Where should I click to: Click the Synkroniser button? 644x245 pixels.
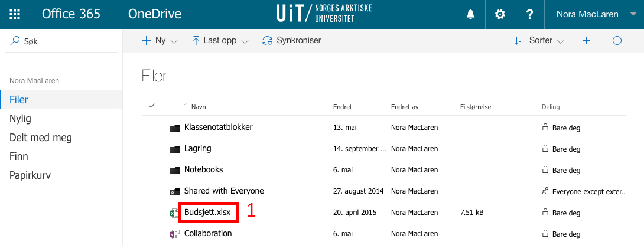coord(292,41)
